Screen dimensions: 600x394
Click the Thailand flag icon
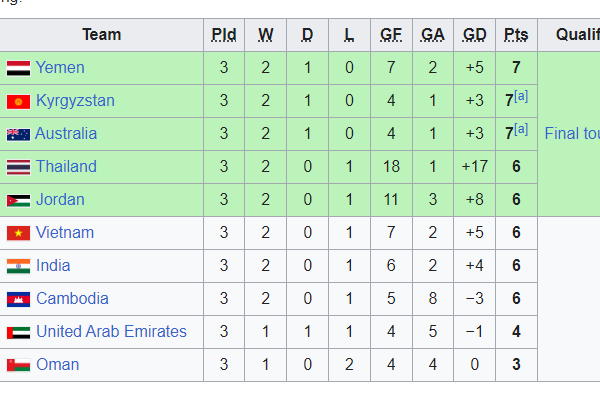click(18, 168)
